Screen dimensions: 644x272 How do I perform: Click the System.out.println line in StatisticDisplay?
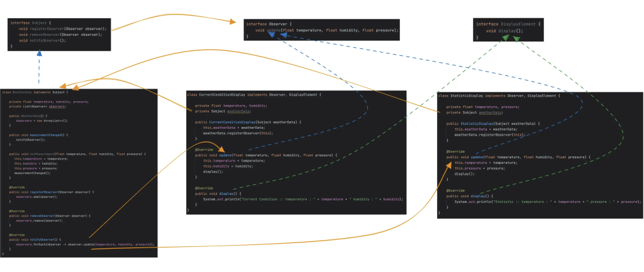coord(547,202)
